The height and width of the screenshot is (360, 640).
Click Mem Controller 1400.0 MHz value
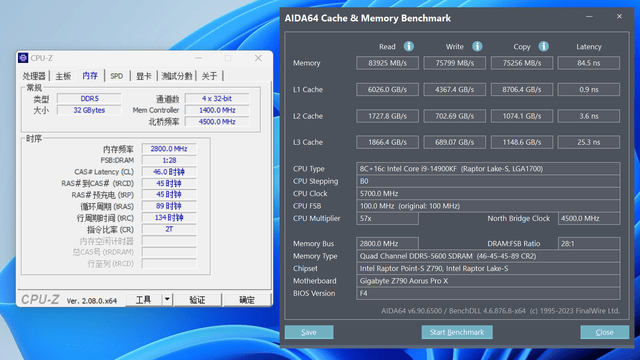tap(217, 110)
